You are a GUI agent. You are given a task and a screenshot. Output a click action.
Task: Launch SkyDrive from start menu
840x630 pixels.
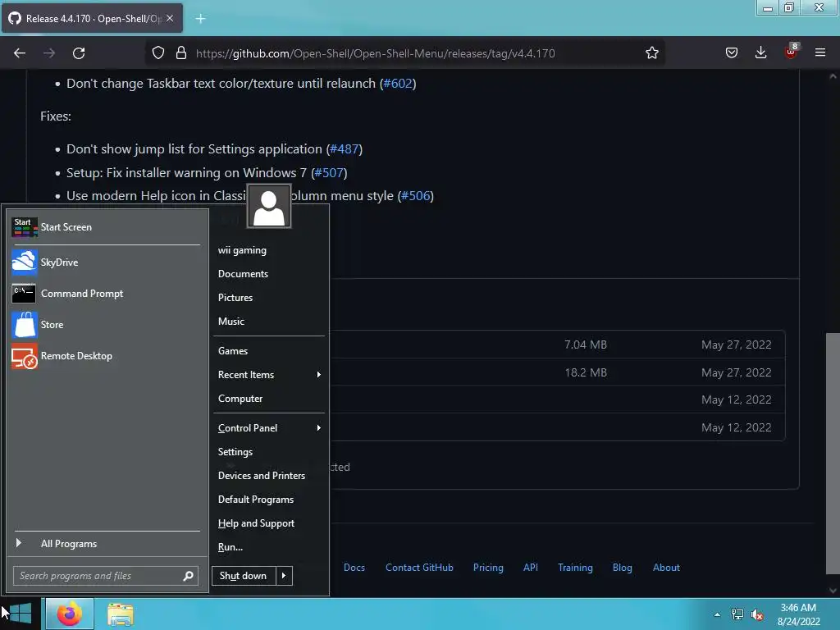pos(106,262)
